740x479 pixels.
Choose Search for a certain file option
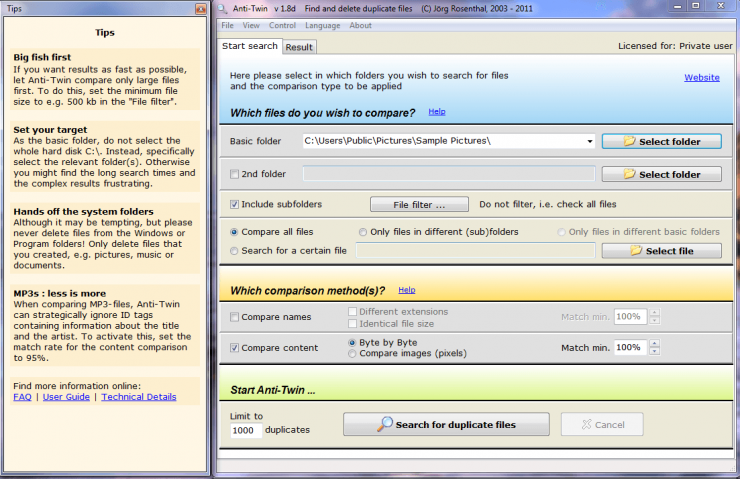click(234, 251)
